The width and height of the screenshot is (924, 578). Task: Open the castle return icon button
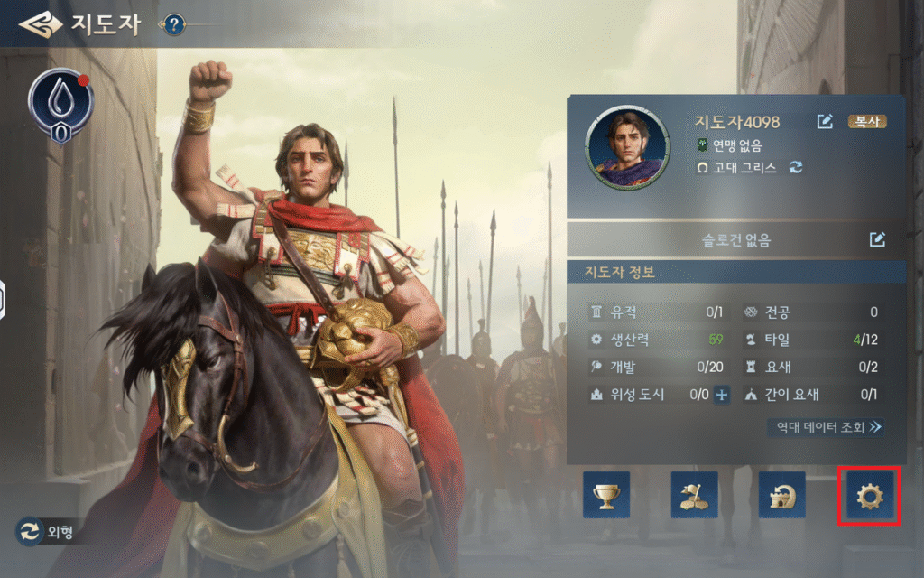(x=782, y=496)
